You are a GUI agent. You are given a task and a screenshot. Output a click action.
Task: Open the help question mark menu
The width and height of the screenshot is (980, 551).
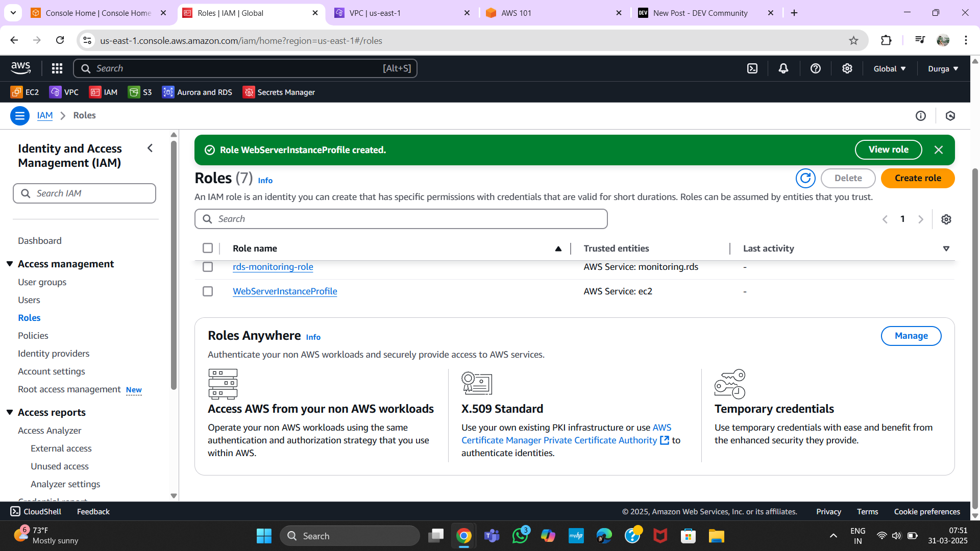816,68
